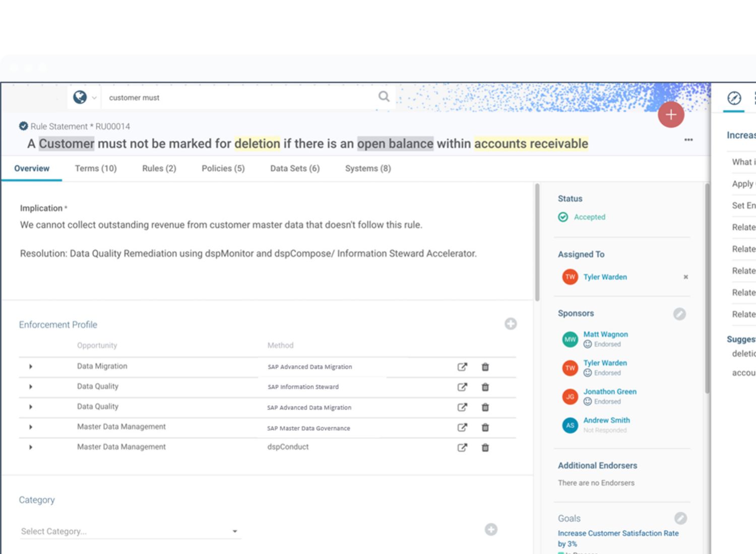756x554 pixels.
Task: Delete the SAP Information Steward row
Action: click(x=485, y=387)
